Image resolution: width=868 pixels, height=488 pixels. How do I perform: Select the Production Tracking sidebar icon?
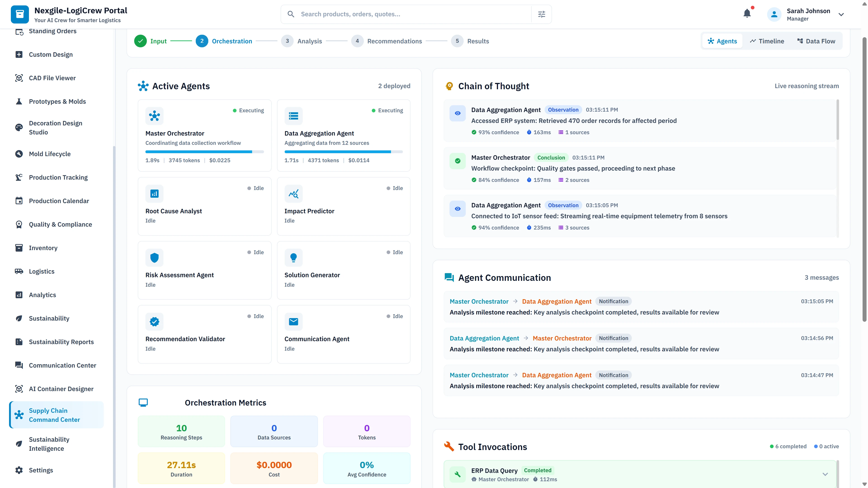coord(19,177)
